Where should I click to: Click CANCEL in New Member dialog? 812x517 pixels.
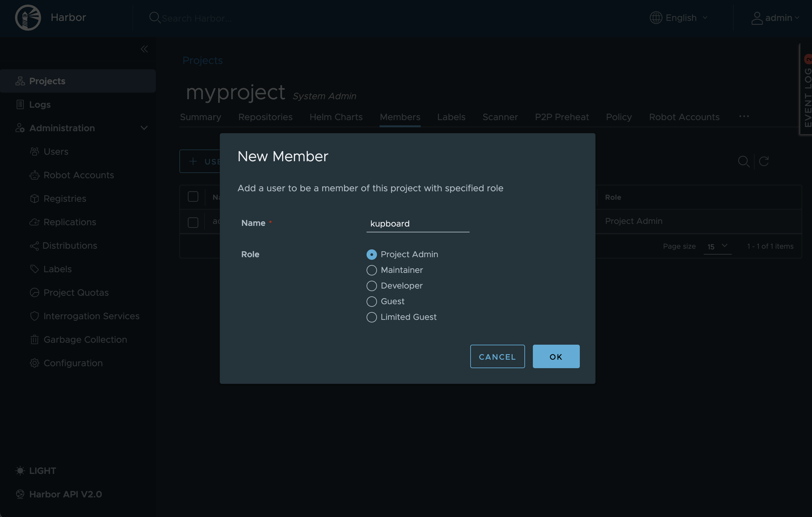tap(497, 356)
